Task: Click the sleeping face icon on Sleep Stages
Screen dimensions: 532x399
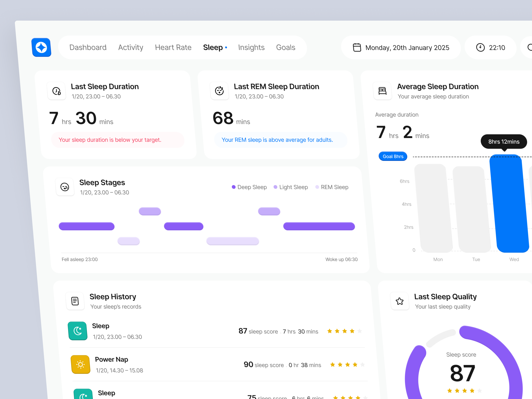Action: pos(65,187)
